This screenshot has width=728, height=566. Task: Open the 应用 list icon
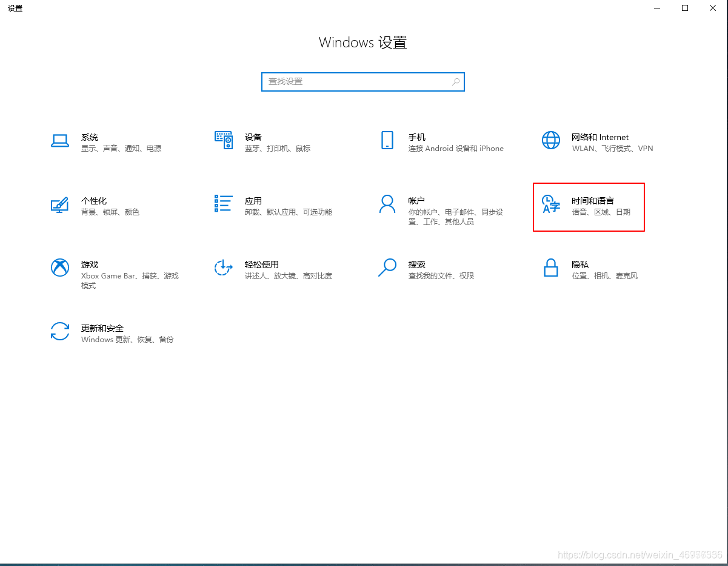point(224,204)
